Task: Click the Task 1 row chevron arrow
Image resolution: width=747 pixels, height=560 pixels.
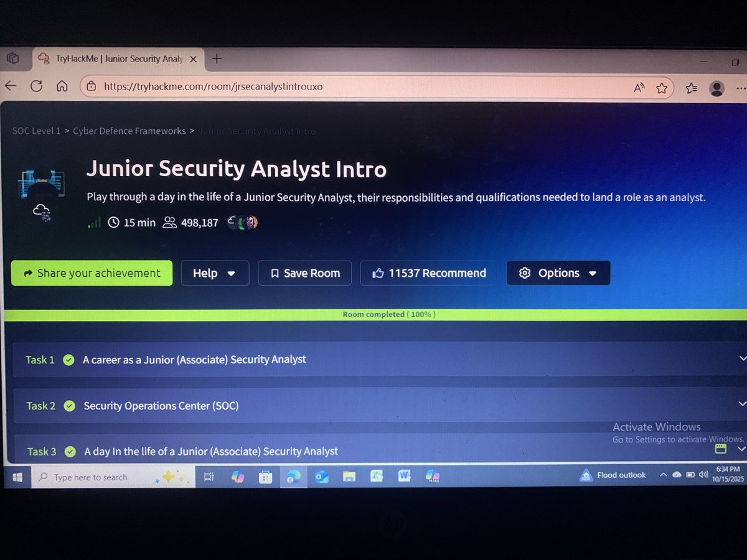Action: (741, 358)
